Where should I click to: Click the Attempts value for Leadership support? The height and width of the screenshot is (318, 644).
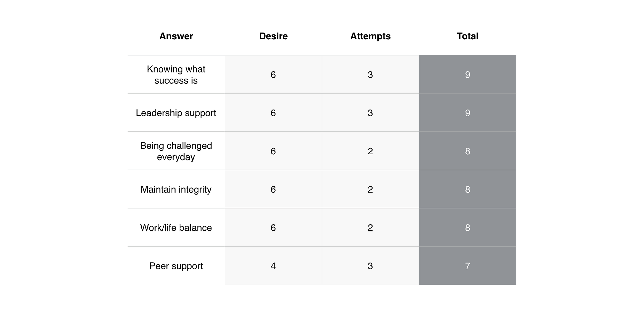(370, 113)
